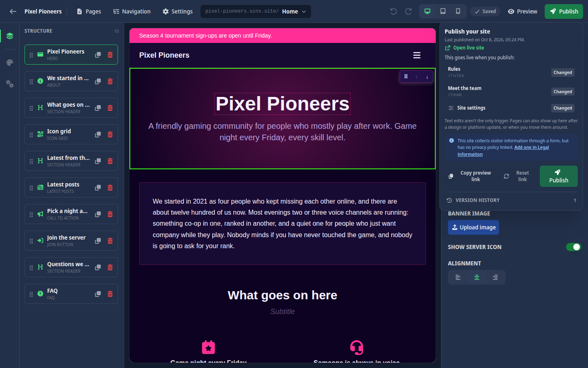Duplicate the Icon grid block
Viewport: 588px width, 368px height.
(98, 135)
